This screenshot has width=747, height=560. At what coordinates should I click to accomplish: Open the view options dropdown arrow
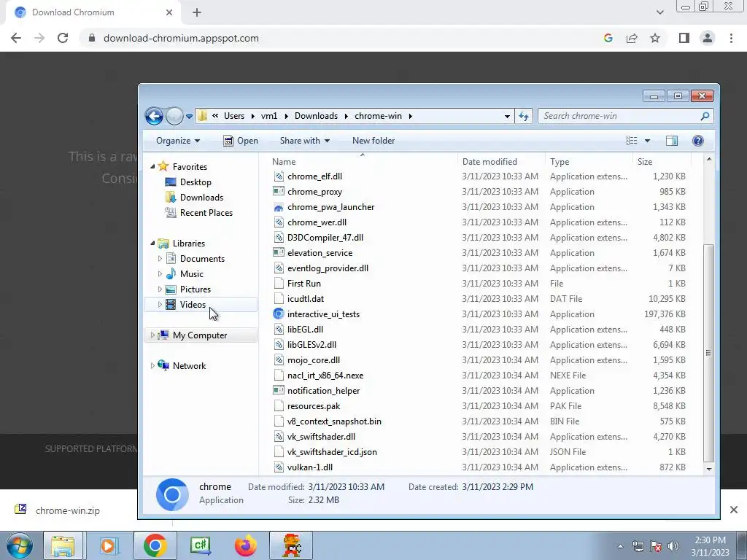point(647,141)
